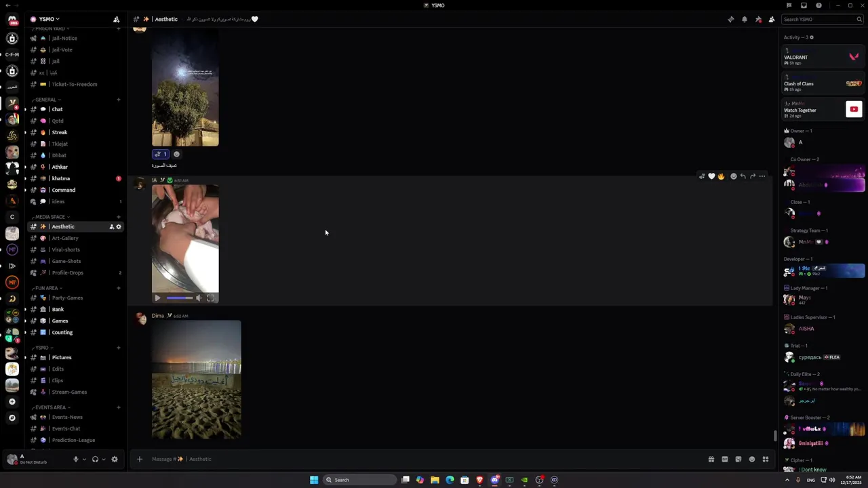Open audio output options arrow

point(103,459)
